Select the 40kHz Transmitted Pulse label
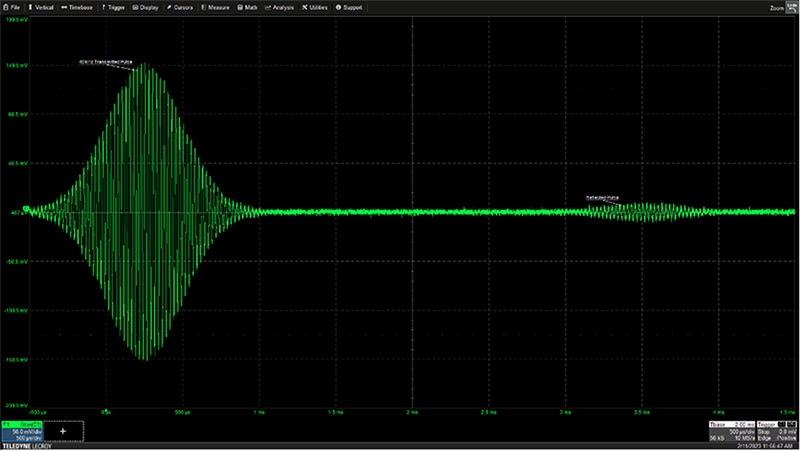Image resolution: width=800 pixels, height=451 pixels. click(104, 62)
